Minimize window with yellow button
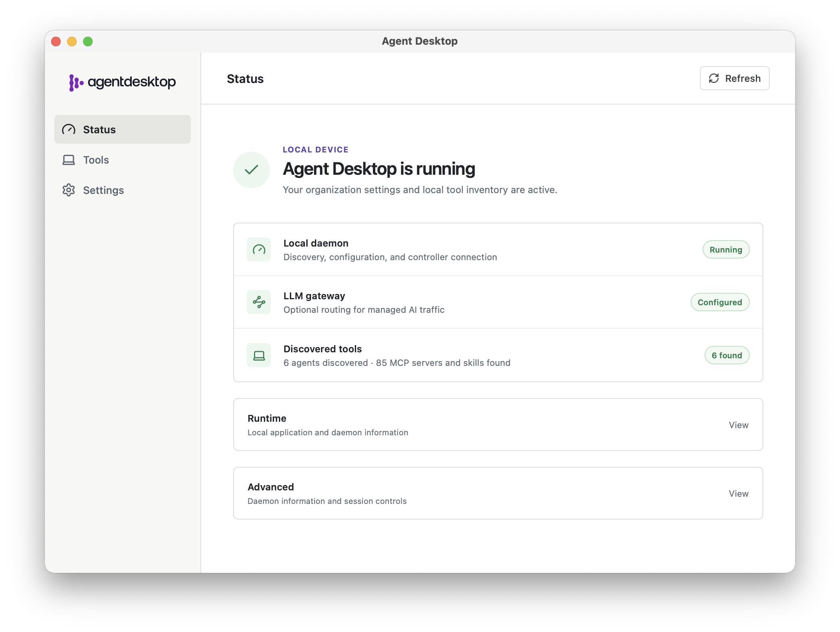This screenshot has width=840, height=632. (72, 41)
